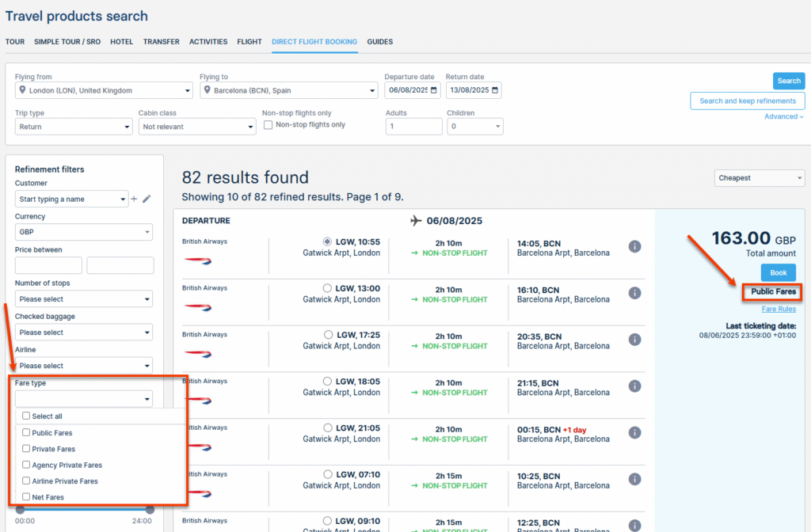Go to the GUIDES tab
811x532 pixels.
point(379,42)
